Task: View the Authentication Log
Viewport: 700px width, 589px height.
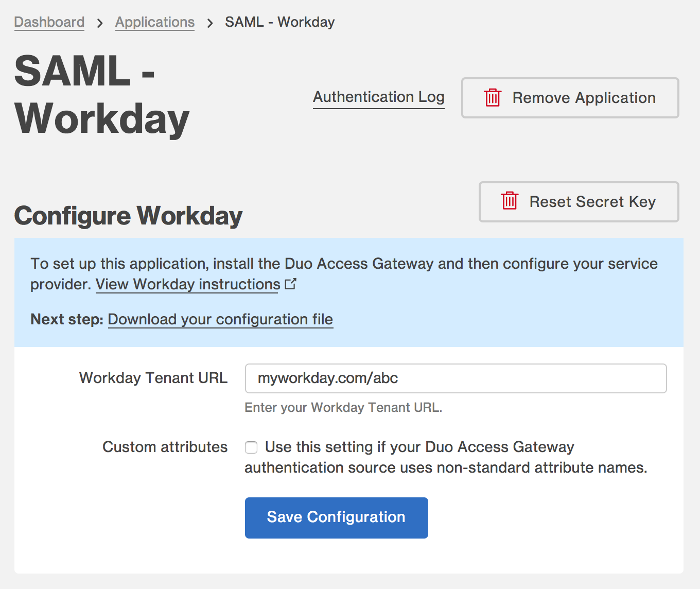Action: [x=378, y=97]
